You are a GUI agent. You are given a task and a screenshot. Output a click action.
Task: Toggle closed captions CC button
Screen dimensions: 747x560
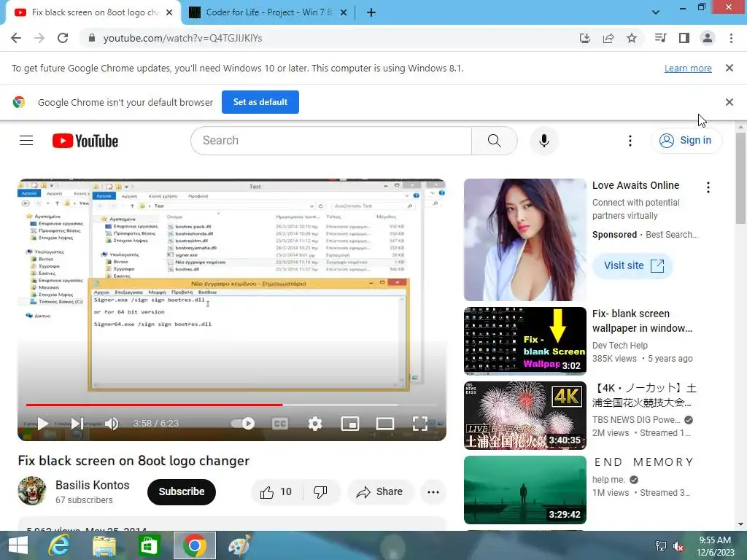(x=279, y=424)
